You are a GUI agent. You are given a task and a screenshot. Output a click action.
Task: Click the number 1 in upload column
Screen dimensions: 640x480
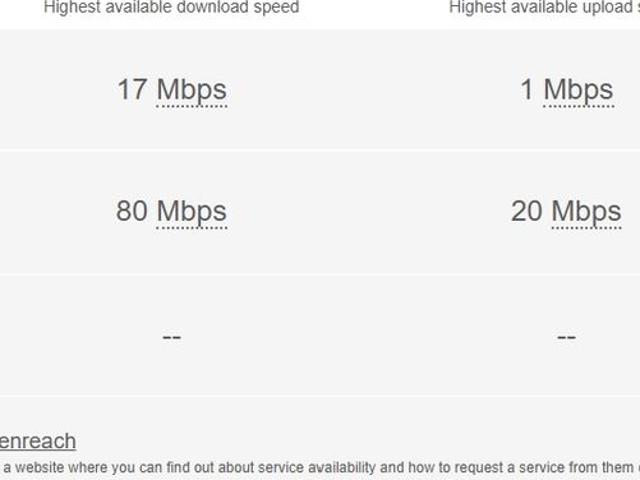click(x=527, y=90)
